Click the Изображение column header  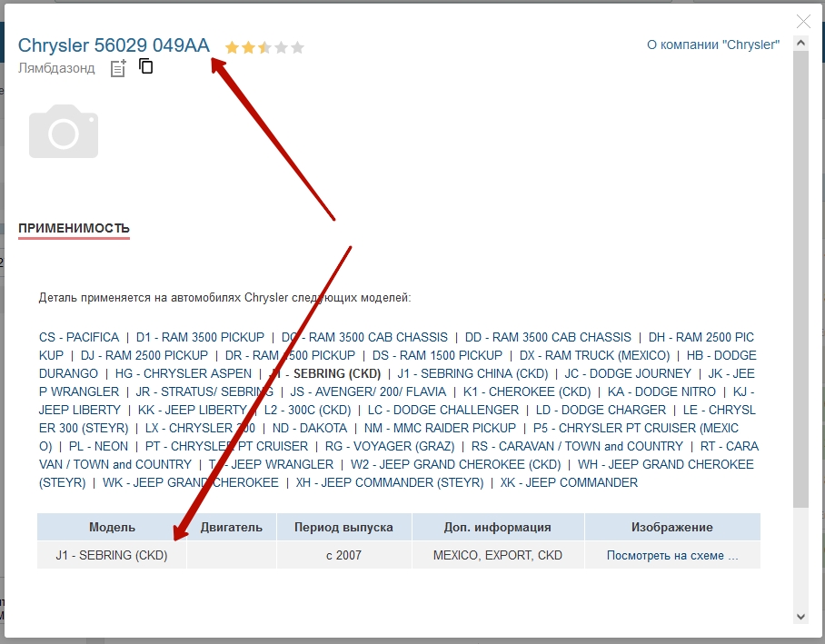click(671, 527)
